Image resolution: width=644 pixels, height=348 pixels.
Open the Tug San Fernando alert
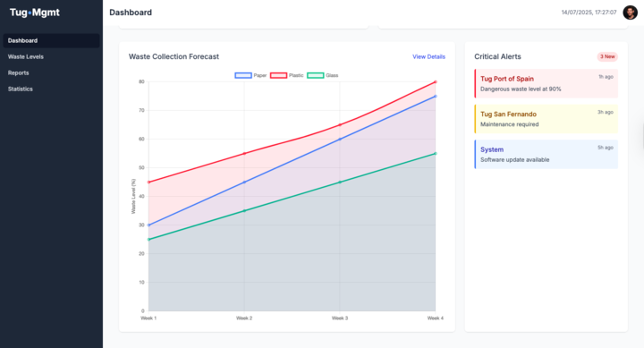coord(547,119)
